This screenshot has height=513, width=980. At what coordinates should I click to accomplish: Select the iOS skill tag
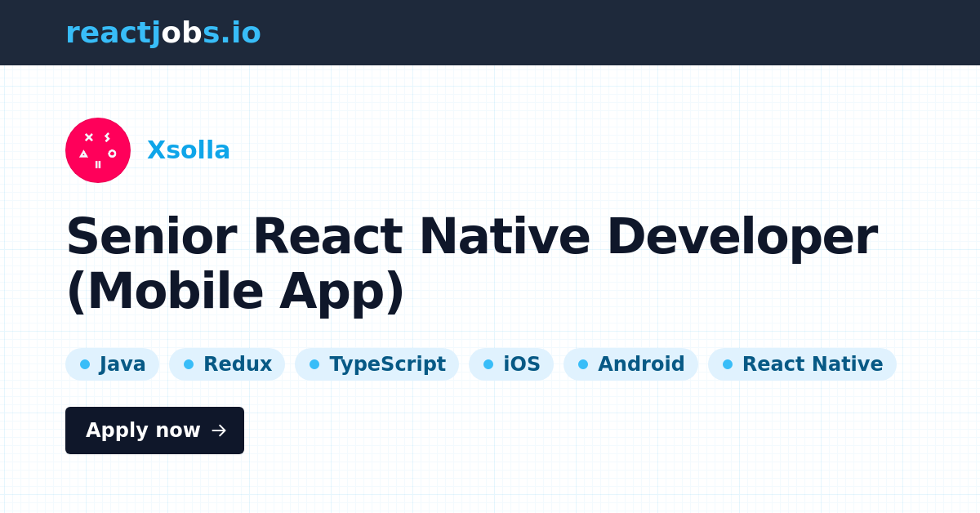tap(511, 364)
